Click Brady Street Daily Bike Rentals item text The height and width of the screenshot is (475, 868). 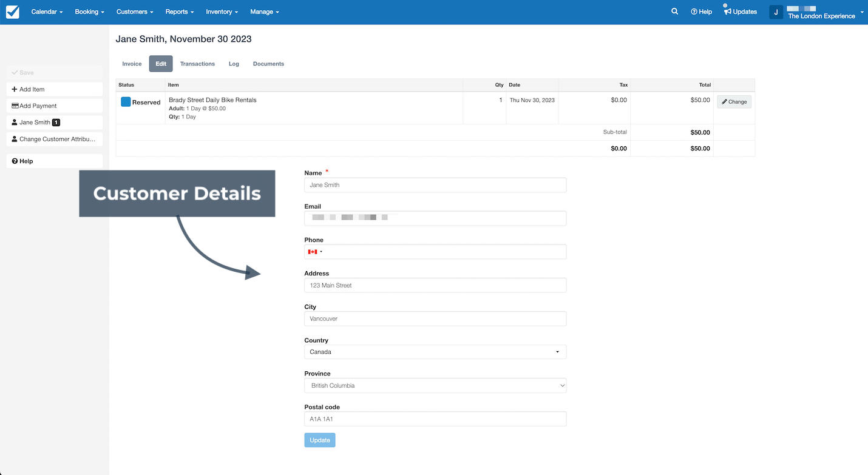212,100
